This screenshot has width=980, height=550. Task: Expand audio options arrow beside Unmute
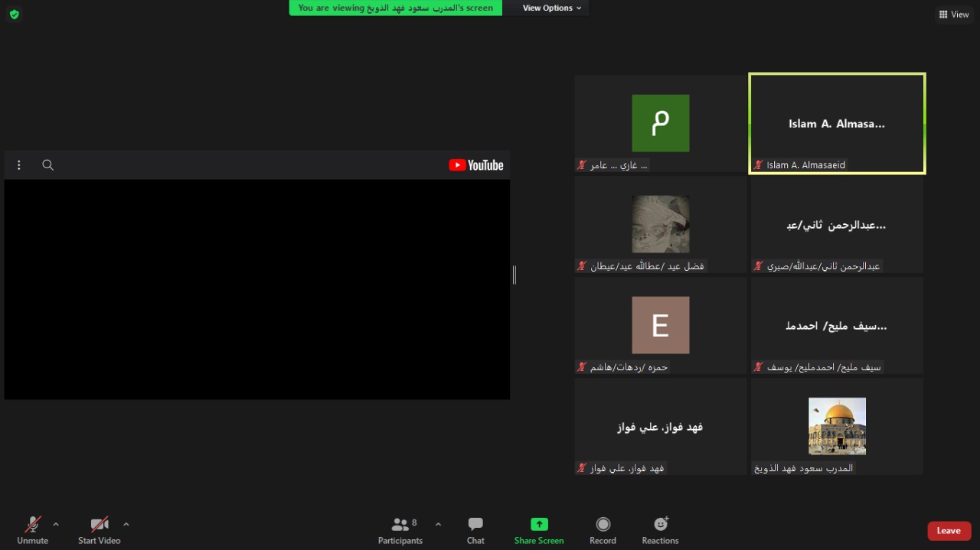(x=56, y=524)
